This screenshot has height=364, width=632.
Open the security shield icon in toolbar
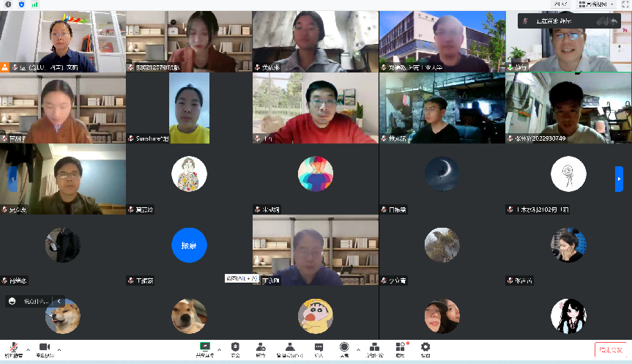tap(235, 347)
